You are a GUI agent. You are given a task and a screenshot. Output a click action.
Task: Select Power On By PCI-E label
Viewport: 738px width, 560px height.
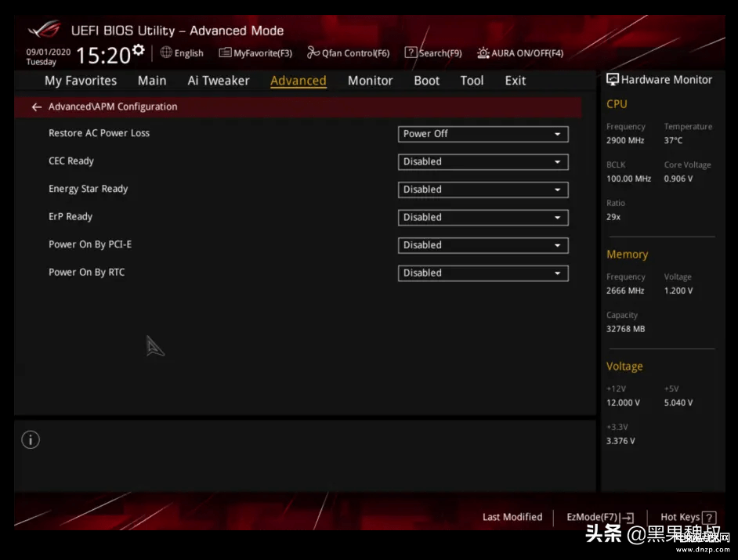pos(90,244)
